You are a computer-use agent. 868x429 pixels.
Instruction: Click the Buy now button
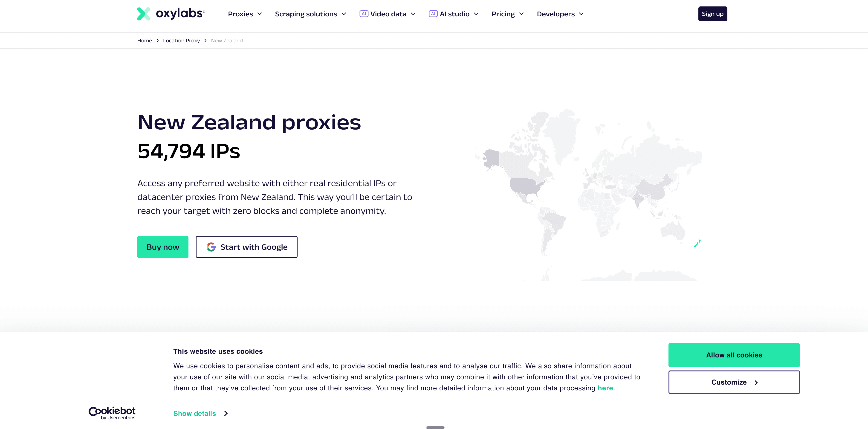(163, 247)
